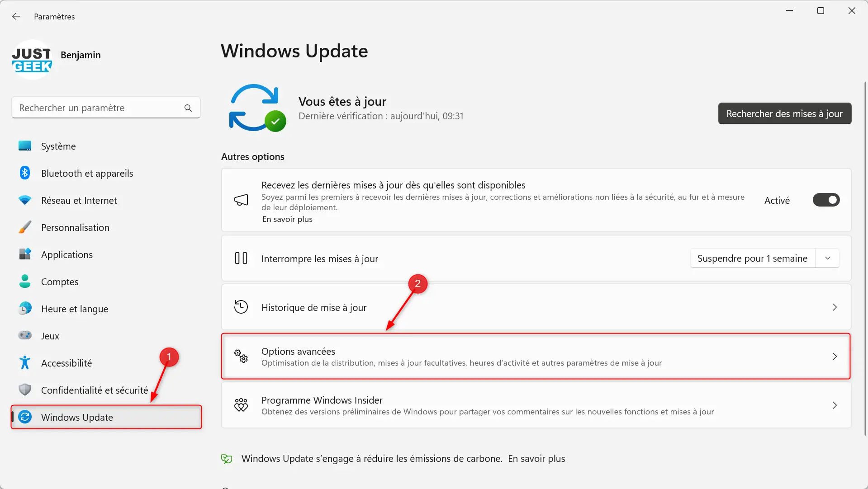Open the Applications category
868x489 pixels.
click(106, 254)
